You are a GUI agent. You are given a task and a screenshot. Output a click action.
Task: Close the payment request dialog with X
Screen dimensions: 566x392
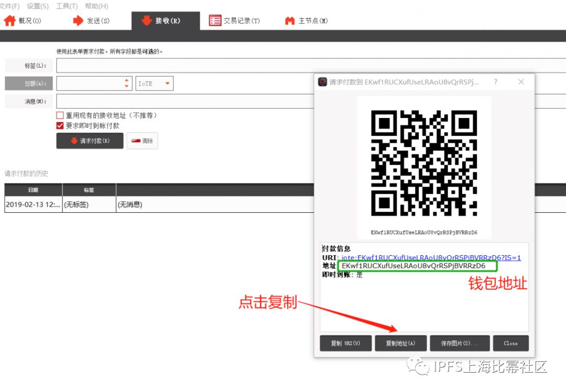(521, 82)
